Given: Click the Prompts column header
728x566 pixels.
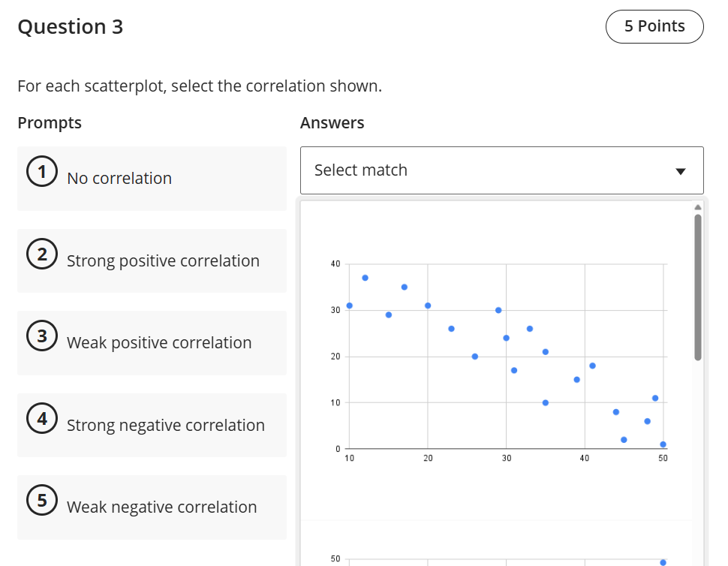Looking at the screenshot, I should tap(50, 123).
